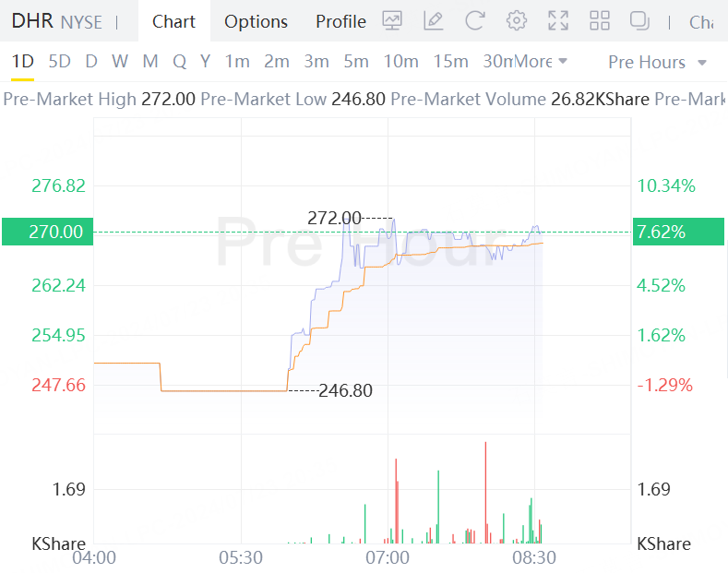Viewport: 728px width, 573px height.
Task: Switch to the Options tab
Action: [x=256, y=21]
